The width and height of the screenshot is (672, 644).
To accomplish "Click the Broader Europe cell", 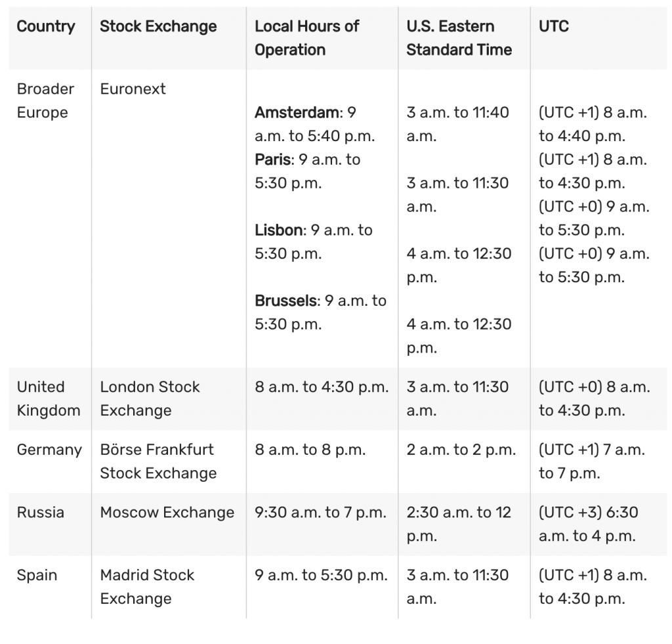I will click(x=46, y=100).
